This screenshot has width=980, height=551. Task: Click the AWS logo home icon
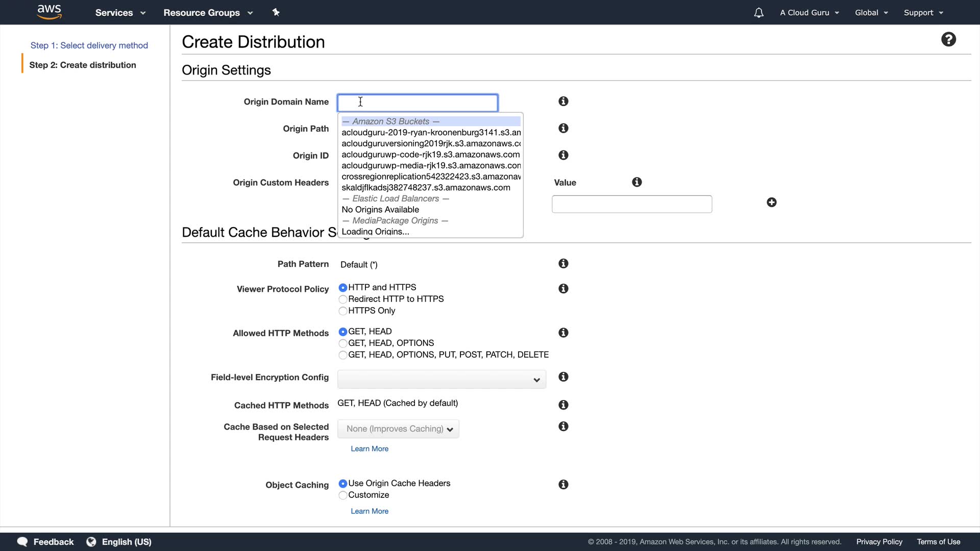click(x=49, y=12)
